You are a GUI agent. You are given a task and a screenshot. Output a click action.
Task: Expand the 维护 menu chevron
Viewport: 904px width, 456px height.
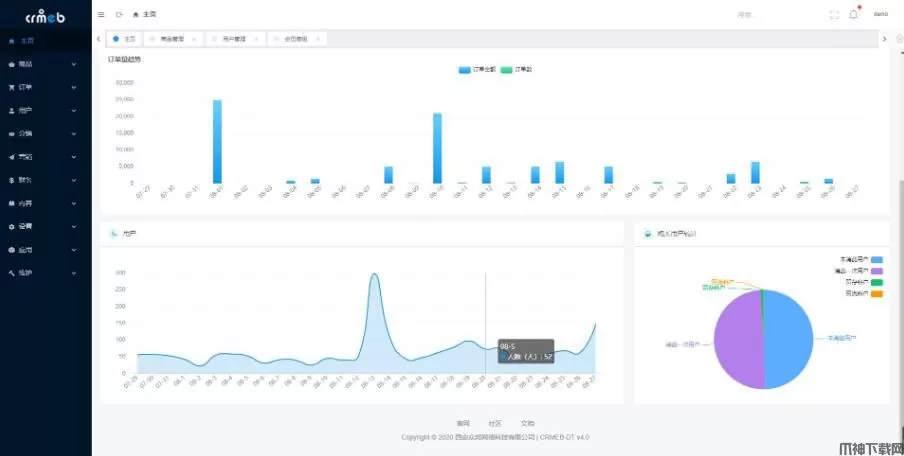(74, 273)
